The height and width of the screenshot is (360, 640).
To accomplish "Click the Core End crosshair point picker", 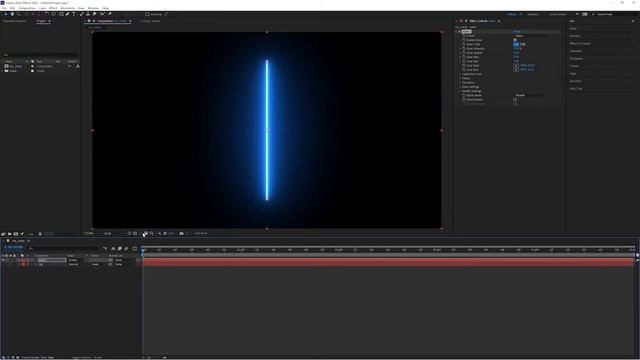I will tap(516, 70).
